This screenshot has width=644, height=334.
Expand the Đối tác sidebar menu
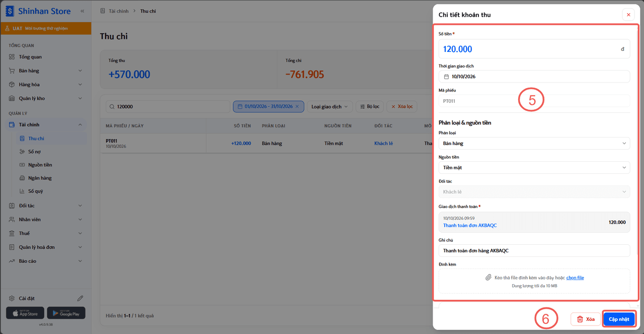80,206
